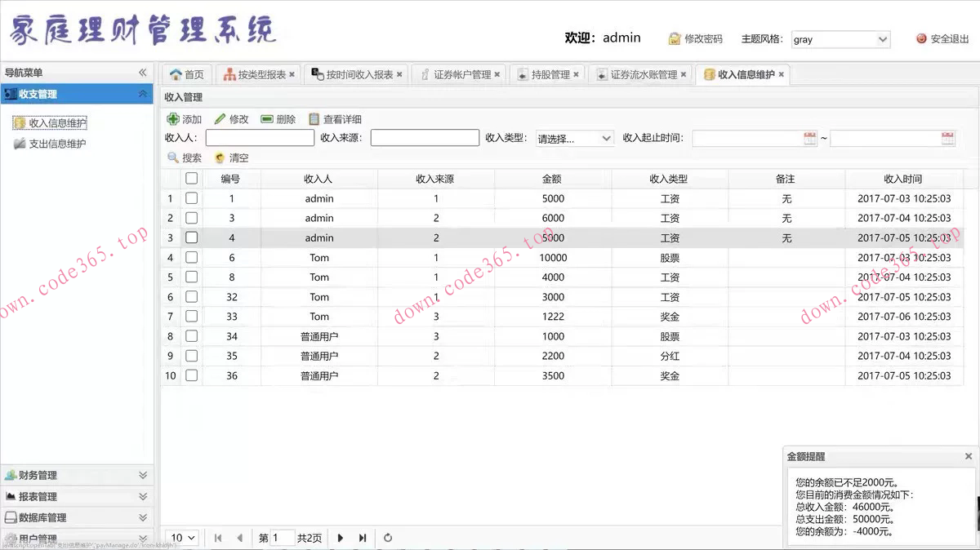
Task: Click the 搜索 magnifier icon to search
Action: point(173,157)
